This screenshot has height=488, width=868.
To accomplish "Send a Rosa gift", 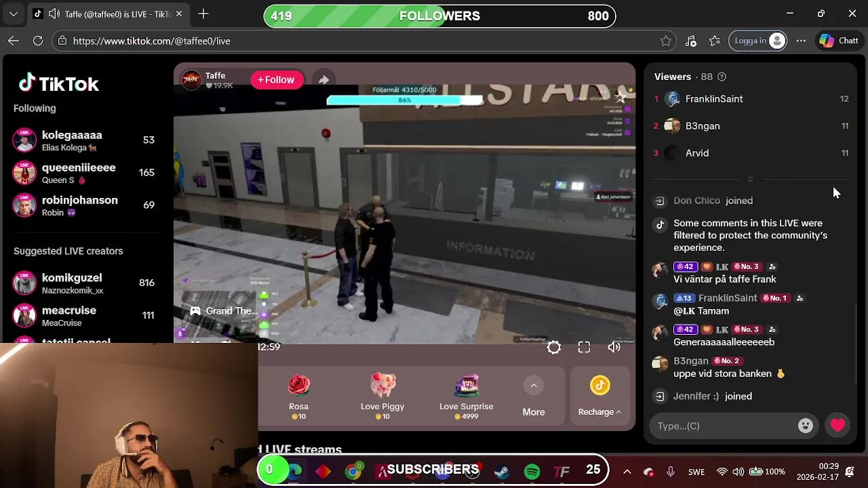I will 299,396.
